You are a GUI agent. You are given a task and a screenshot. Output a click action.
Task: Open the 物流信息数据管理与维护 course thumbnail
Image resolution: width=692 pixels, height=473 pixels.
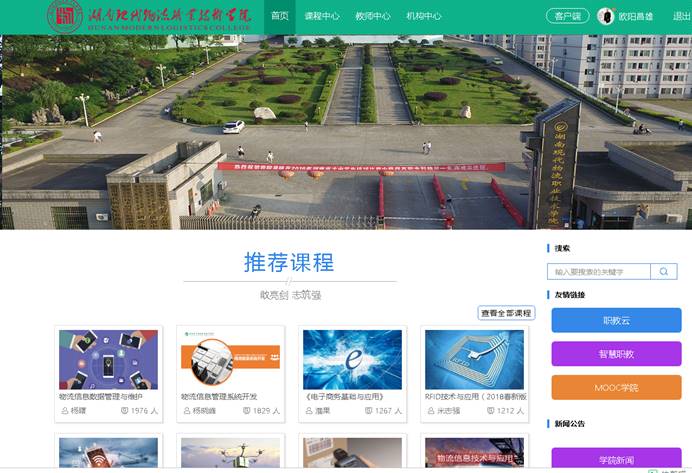(x=108, y=360)
